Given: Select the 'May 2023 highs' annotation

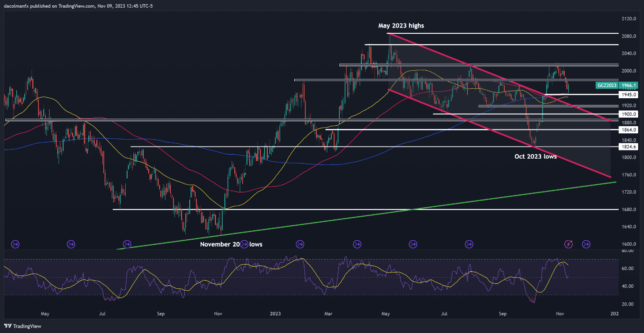Looking at the screenshot, I should (401, 26).
